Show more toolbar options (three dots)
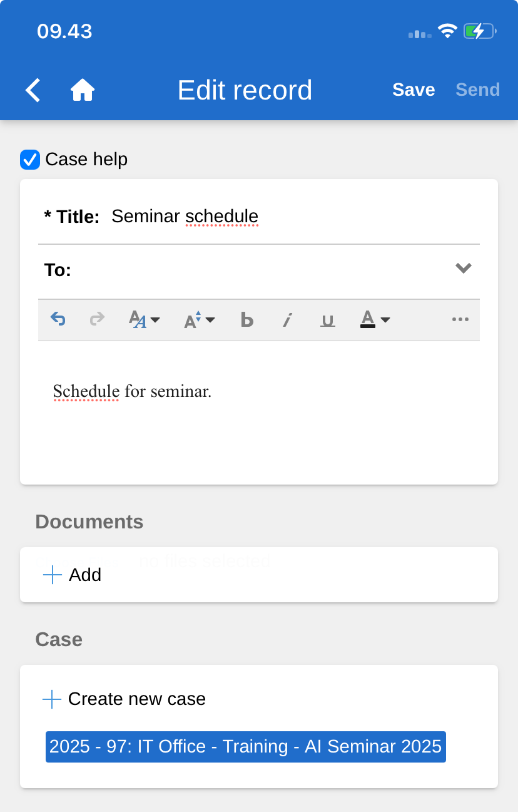The image size is (518, 812). (x=460, y=319)
